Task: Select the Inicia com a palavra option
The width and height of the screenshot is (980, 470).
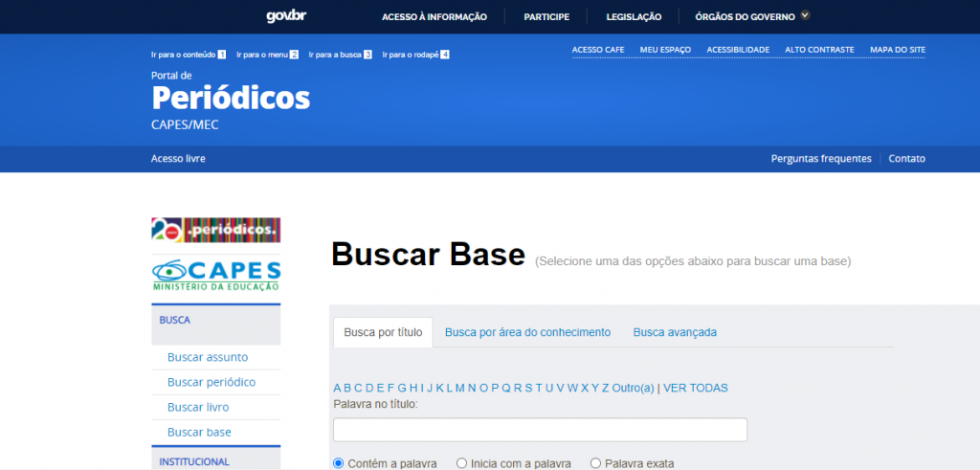Action: pos(462,463)
